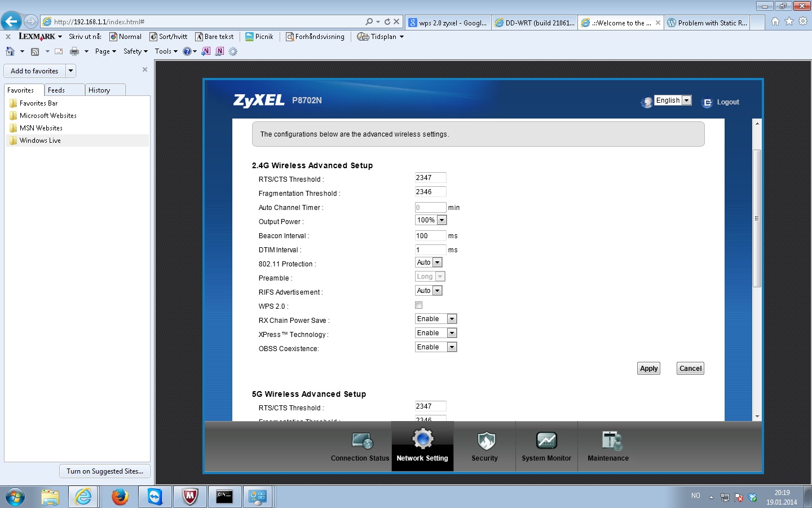
Task: Open browser Tools gear icon at top right
Action: [x=803, y=21]
